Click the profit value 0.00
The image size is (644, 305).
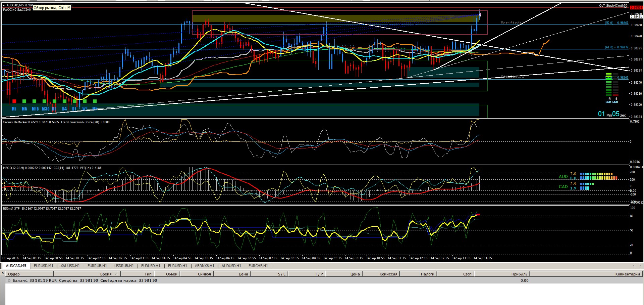point(525,280)
